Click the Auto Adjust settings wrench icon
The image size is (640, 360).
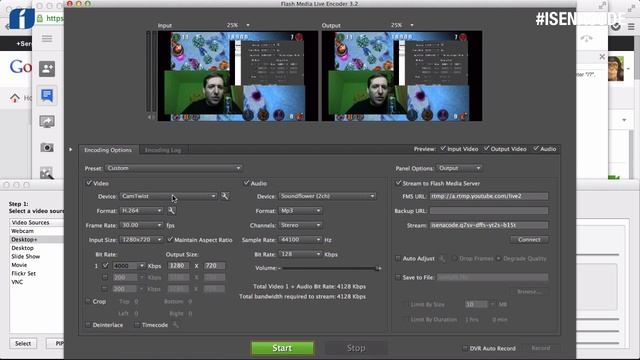[x=442, y=258]
